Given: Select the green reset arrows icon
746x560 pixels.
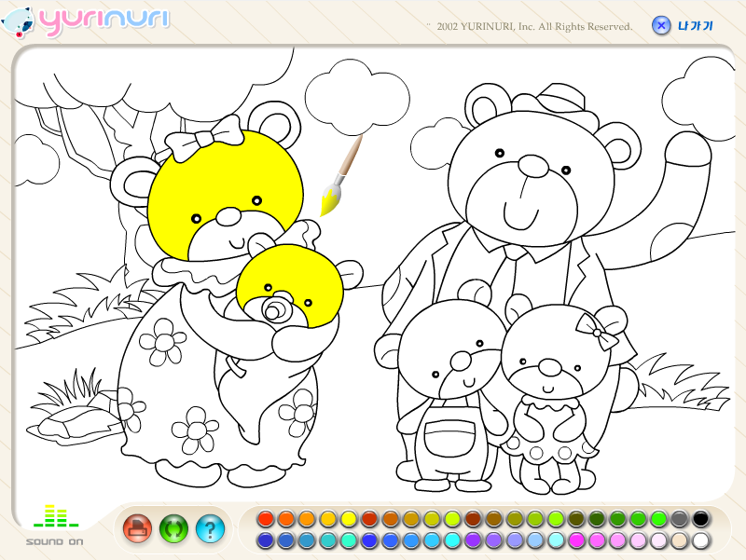Looking at the screenshot, I should coord(174,528).
